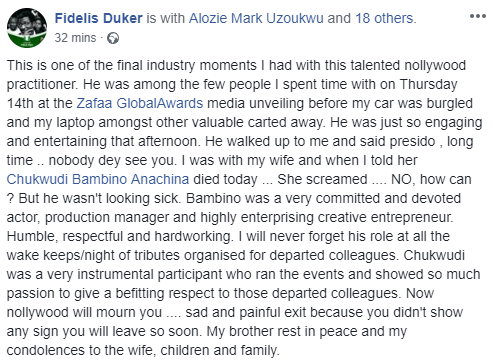
Task: Click the word 'Humble' in the post
Action: point(30,236)
